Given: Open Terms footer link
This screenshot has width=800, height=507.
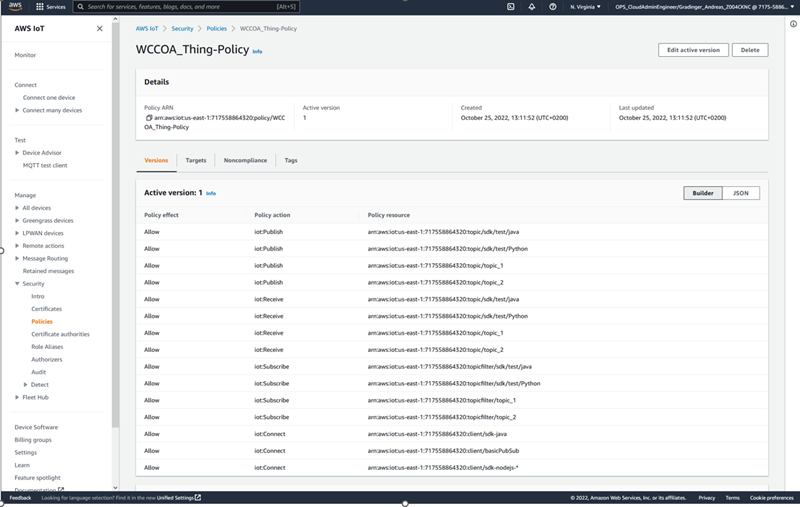Looking at the screenshot, I should 732,498.
